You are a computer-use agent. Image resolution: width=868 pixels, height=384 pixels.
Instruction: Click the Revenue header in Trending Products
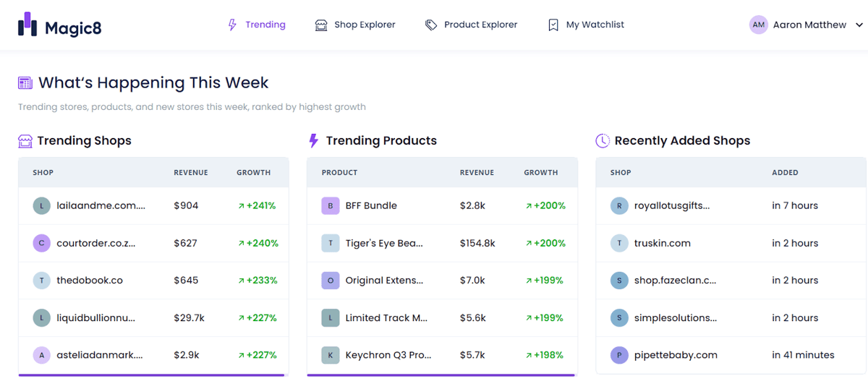[477, 173]
